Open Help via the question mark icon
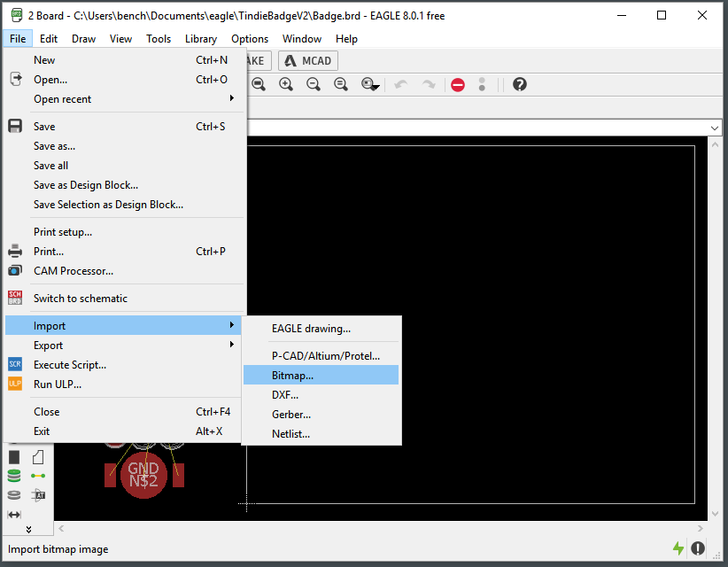 [520, 84]
